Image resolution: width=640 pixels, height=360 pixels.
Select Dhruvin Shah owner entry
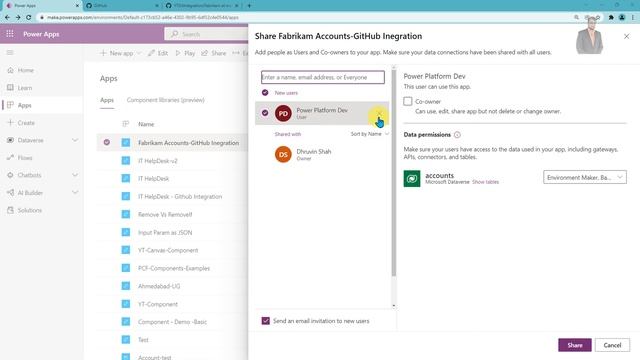click(x=322, y=155)
